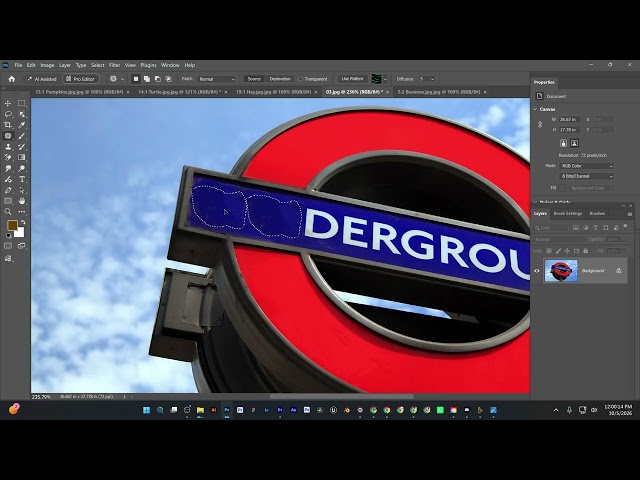This screenshot has width=640, height=480.
Task: Select the Object Selection tool
Action: [22, 114]
